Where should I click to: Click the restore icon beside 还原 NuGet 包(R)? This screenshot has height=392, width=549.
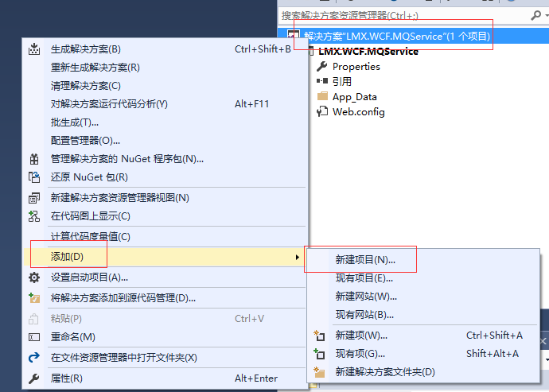tap(34, 177)
